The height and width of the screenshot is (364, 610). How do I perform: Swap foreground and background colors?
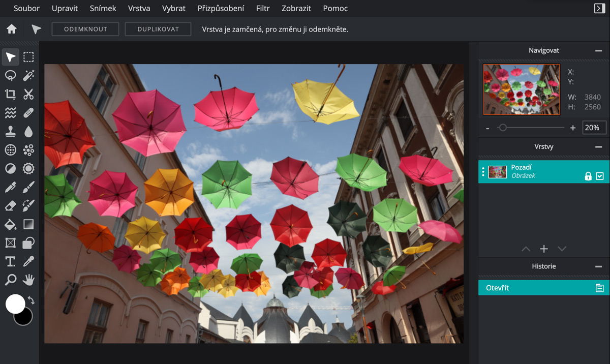(x=31, y=300)
